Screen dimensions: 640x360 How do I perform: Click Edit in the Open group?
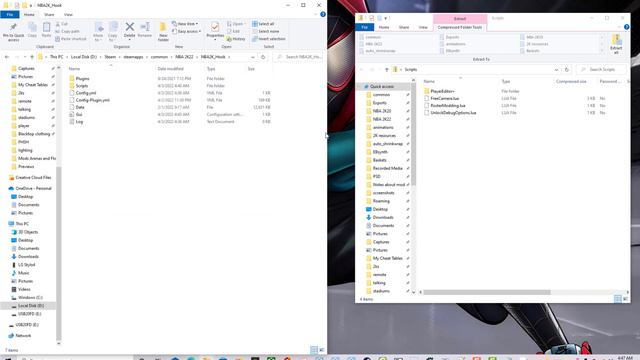(233, 31)
